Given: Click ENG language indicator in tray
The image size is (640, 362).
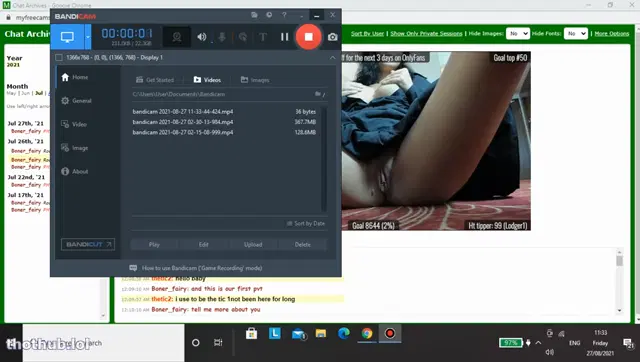Looking at the screenshot, I should [575, 343].
